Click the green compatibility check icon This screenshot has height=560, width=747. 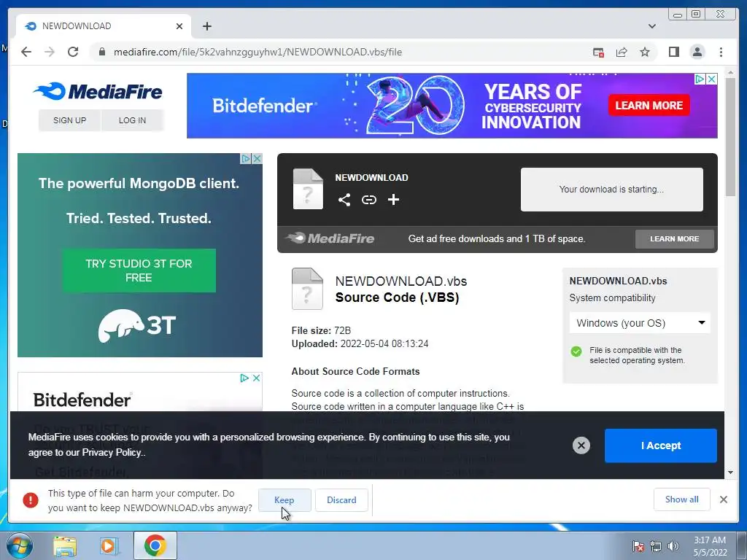pyautogui.click(x=576, y=351)
